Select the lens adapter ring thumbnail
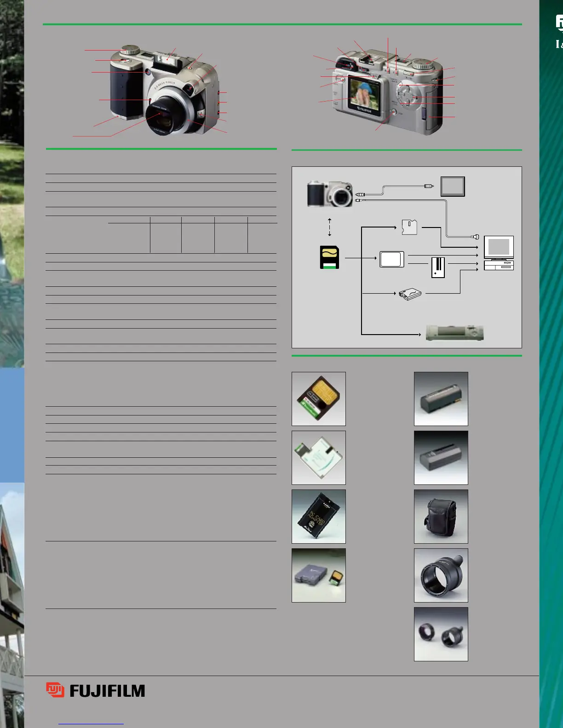Screen dimensions: 563x728 click(441, 575)
